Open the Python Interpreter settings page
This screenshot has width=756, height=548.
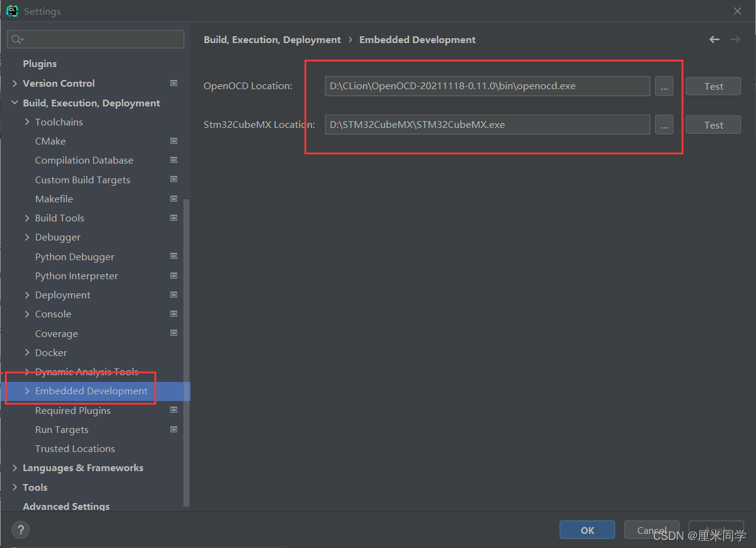pyautogui.click(x=76, y=276)
